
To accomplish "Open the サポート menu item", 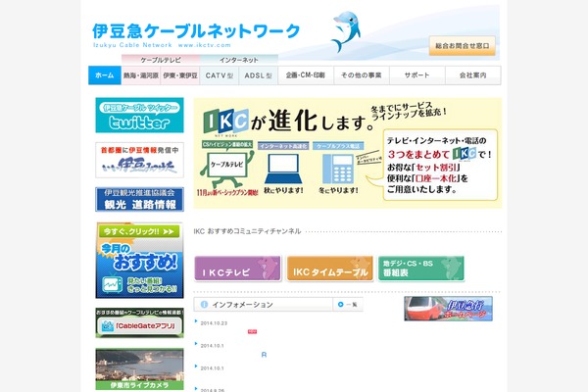I will 417,75.
